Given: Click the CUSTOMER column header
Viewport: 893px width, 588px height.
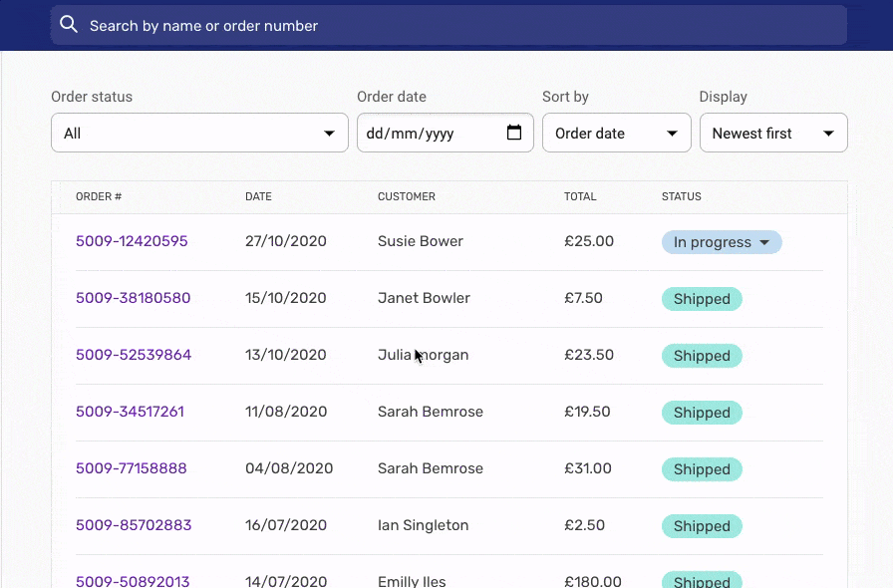Looking at the screenshot, I should [x=407, y=196].
